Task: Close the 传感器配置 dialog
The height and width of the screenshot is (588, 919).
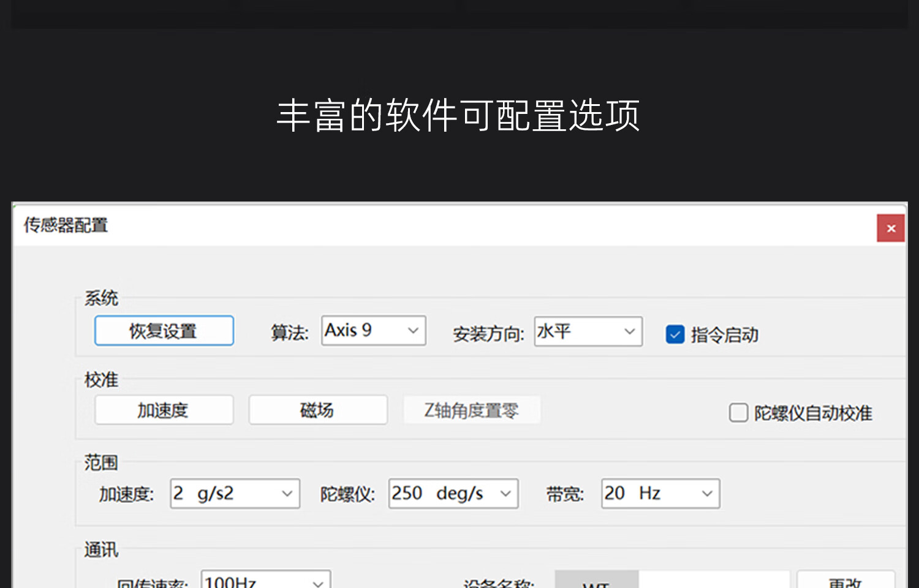Action: click(x=890, y=228)
